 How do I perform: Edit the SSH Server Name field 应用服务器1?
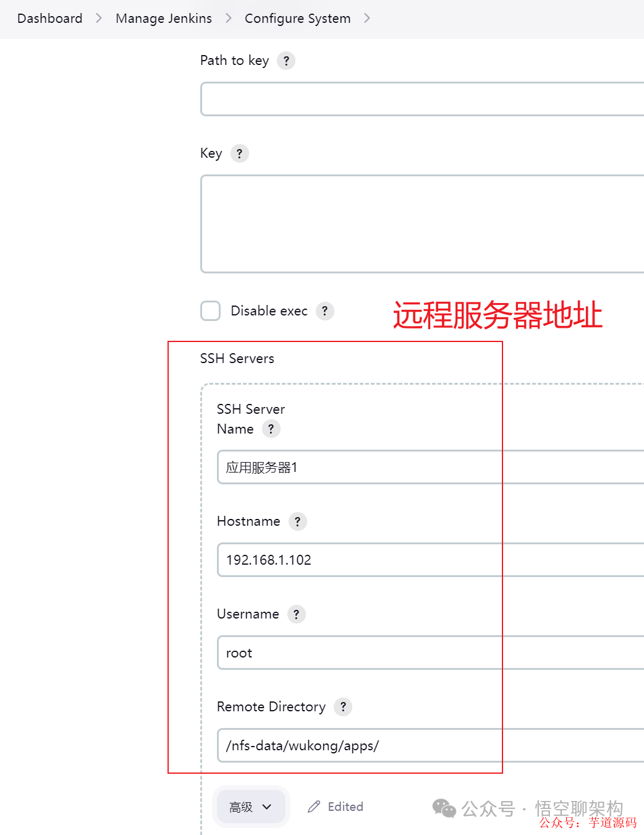click(x=431, y=467)
